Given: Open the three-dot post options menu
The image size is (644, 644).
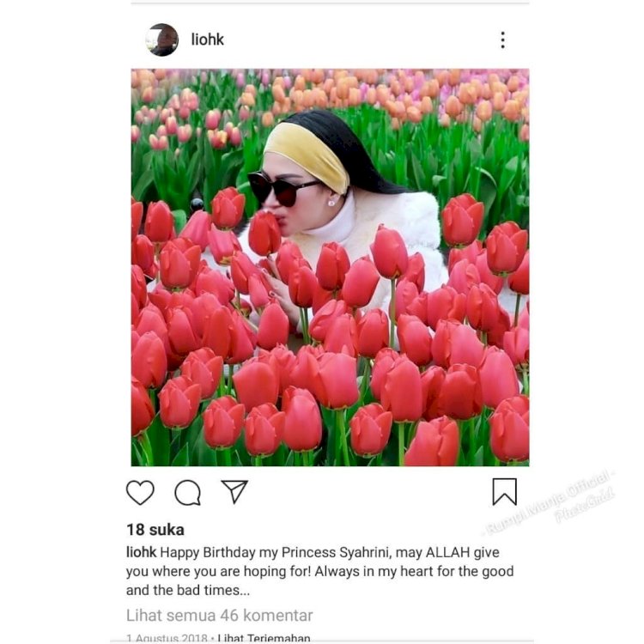Looking at the screenshot, I should pos(502,39).
